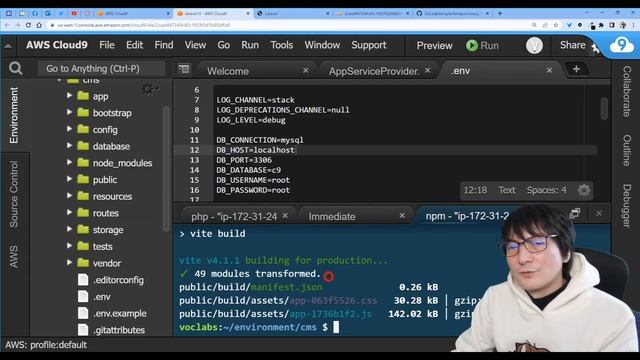Screen dimensions: 640x360
Task: Open the Outline side panel
Action: (627, 150)
